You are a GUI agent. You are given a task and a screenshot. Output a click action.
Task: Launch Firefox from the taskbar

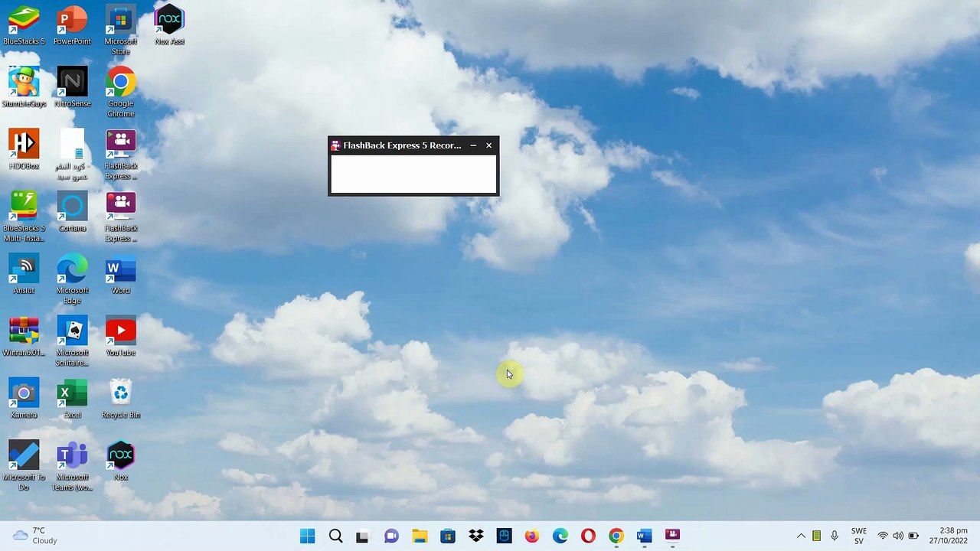(532, 536)
